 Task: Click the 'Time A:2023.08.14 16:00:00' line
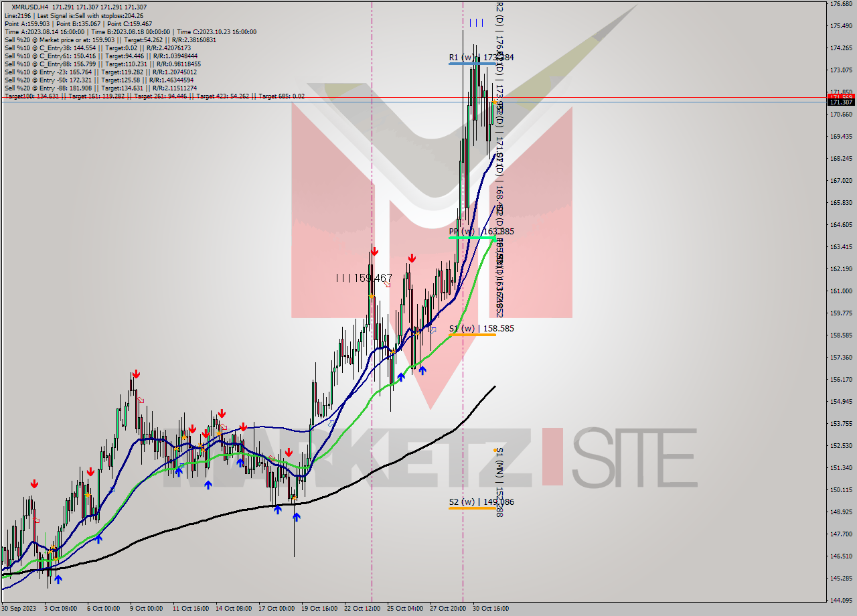131,31
